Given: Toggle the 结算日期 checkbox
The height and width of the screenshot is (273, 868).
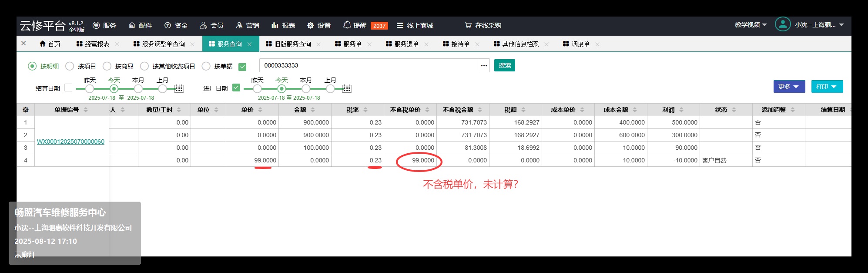Looking at the screenshot, I should tap(68, 88).
